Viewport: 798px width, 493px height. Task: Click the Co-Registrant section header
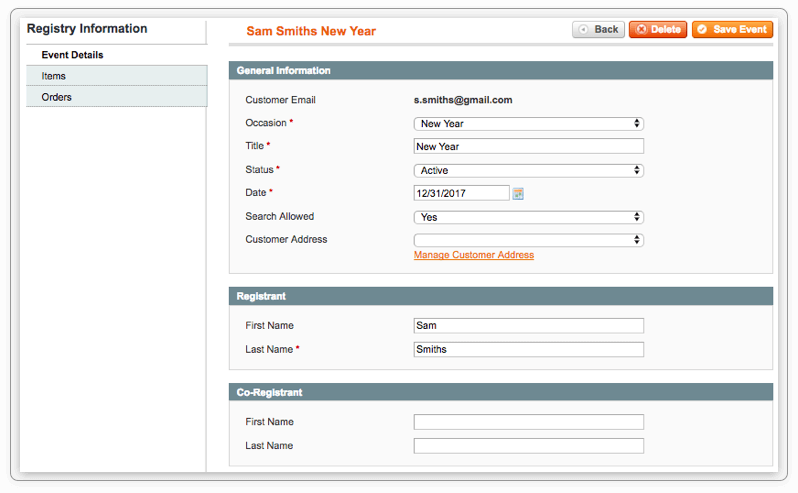pyautogui.click(x=501, y=392)
